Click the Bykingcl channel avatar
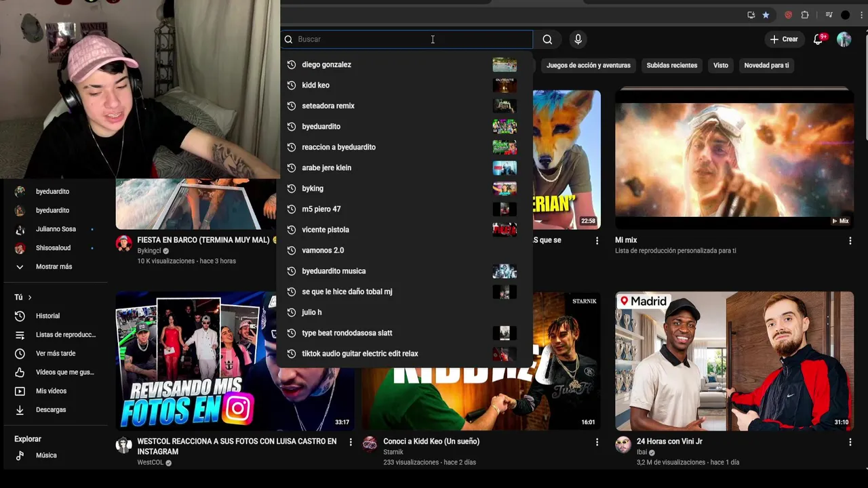This screenshot has height=488, width=868. click(123, 243)
